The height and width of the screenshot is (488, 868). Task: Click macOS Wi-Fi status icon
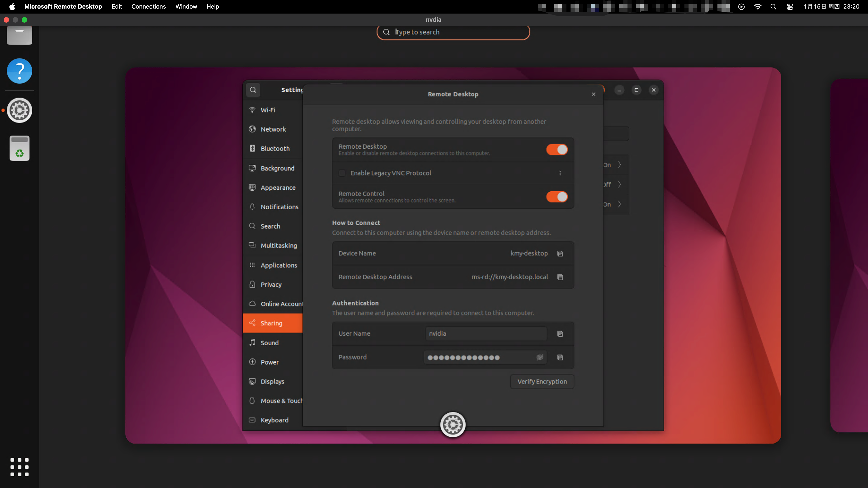pos(757,6)
